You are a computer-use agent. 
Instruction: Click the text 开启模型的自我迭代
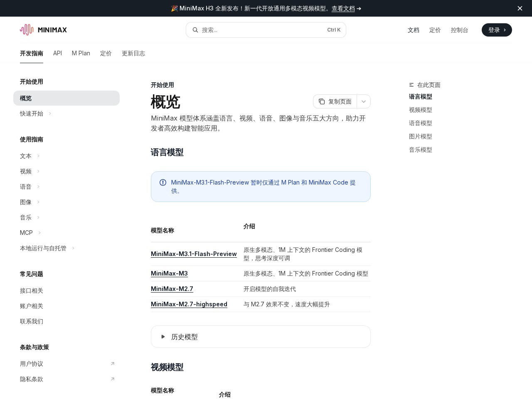click(x=270, y=289)
